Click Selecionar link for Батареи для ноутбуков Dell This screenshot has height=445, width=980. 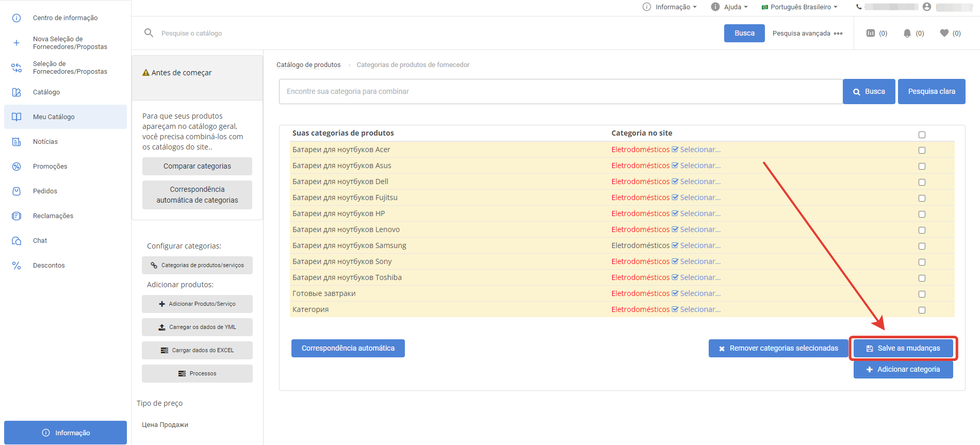click(x=700, y=182)
